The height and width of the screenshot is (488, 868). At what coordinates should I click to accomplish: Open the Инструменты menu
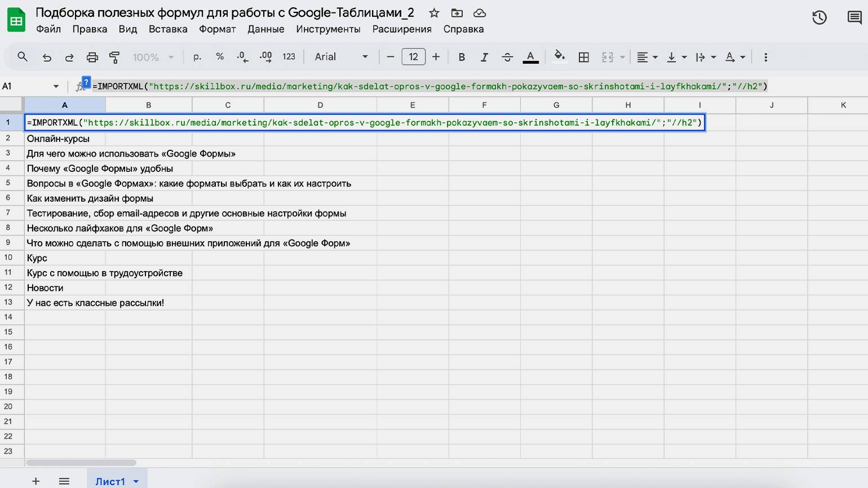click(328, 29)
